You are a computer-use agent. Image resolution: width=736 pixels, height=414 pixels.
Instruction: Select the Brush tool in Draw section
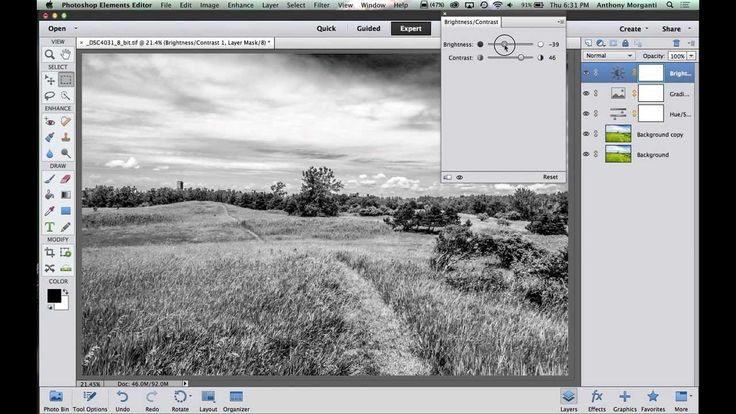tap(49, 179)
